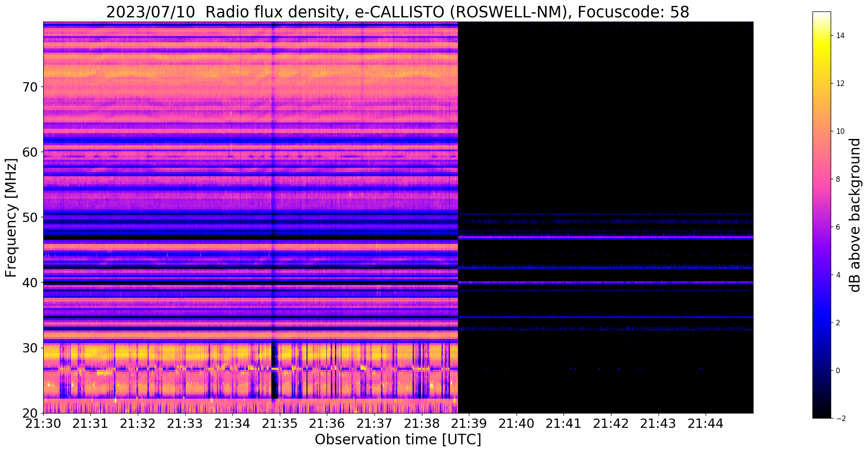Click the colorbar tick label 8
The height and width of the screenshot is (452, 868).
point(837,179)
